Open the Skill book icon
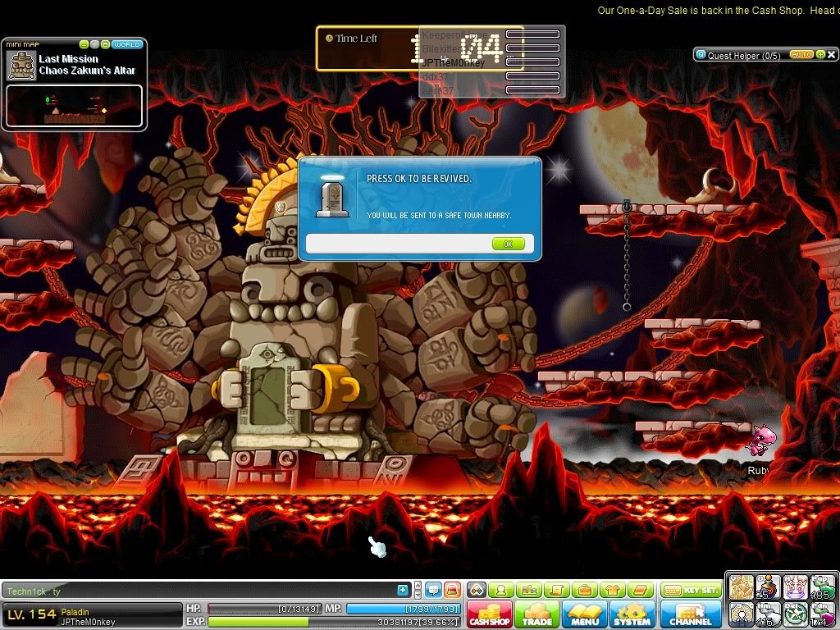The width and height of the screenshot is (840, 630). 641,591
